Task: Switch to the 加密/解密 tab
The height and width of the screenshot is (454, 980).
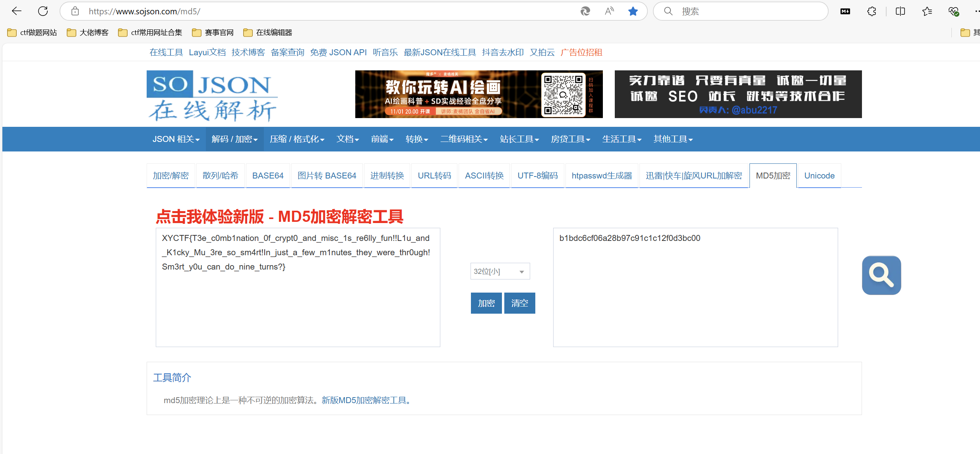Action: pyautogui.click(x=171, y=175)
